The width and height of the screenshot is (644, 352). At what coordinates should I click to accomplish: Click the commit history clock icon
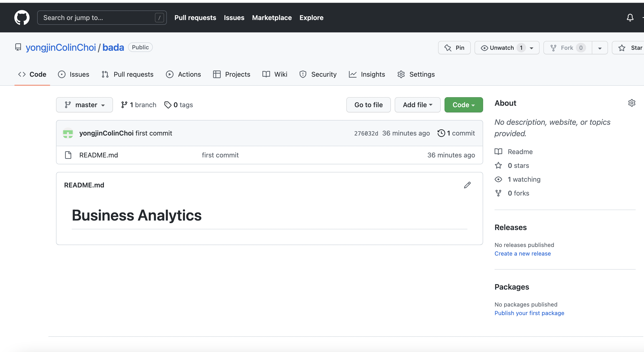pyautogui.click(x=441, y=133)
